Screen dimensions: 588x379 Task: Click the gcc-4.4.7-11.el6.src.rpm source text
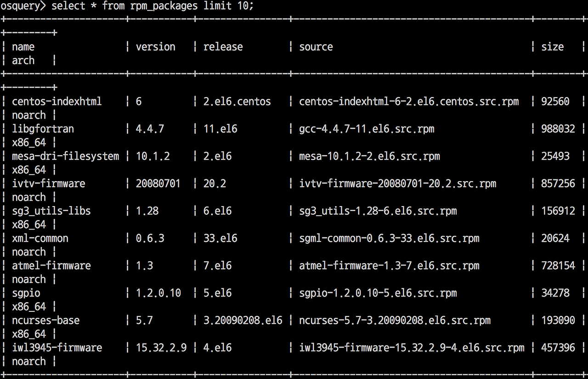tap(367, 129)
